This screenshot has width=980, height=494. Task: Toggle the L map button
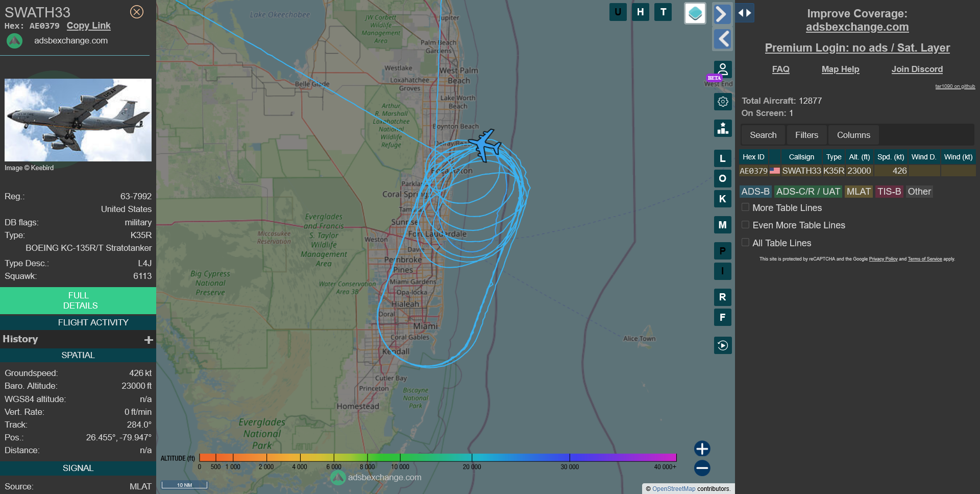pos(723,158)
